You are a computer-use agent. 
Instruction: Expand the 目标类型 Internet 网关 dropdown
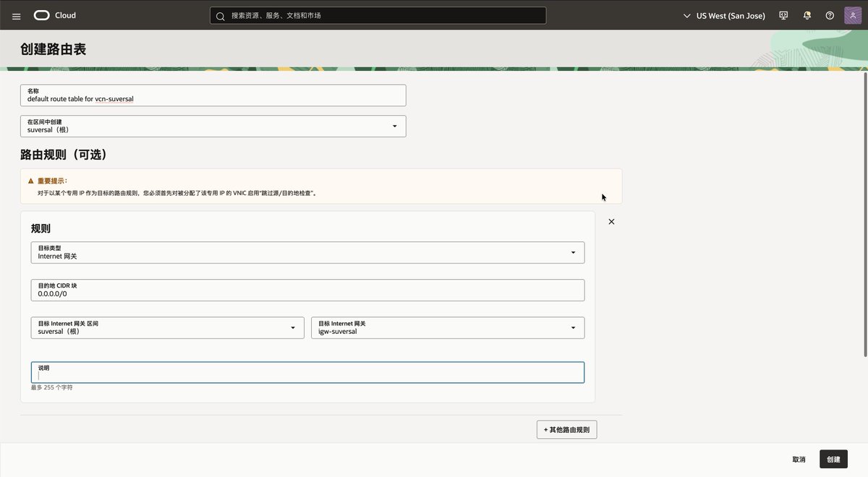(307, 252)
